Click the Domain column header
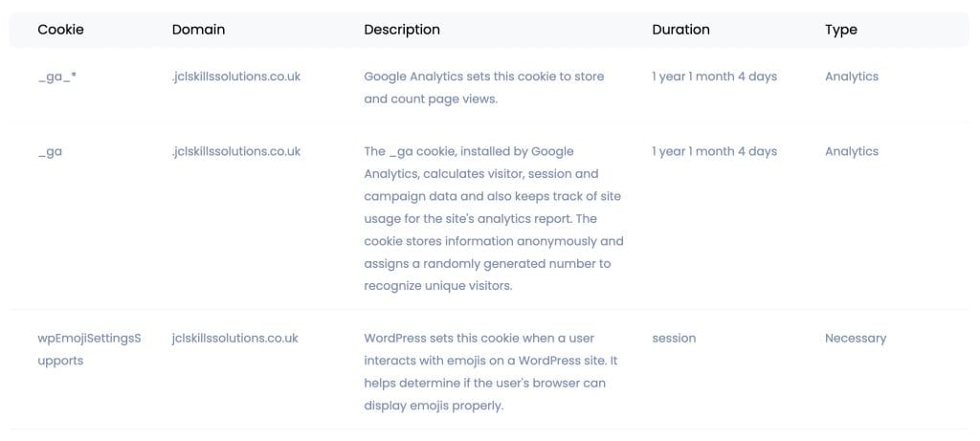This screenshot has height=441, width=980. pos(198,30)
